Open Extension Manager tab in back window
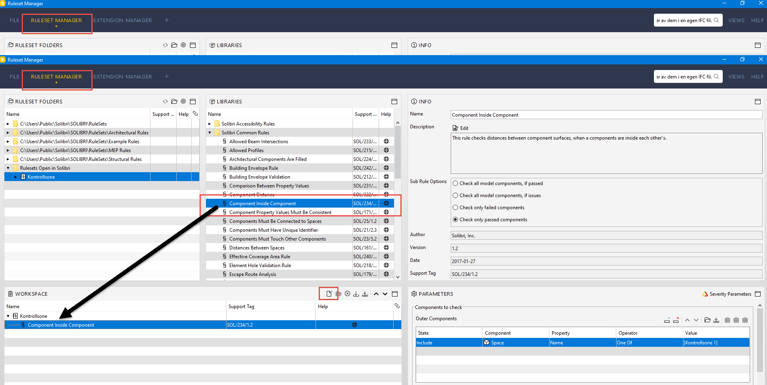Image resolution: width=767 pixels, height=385 pixels. (122, 20)
